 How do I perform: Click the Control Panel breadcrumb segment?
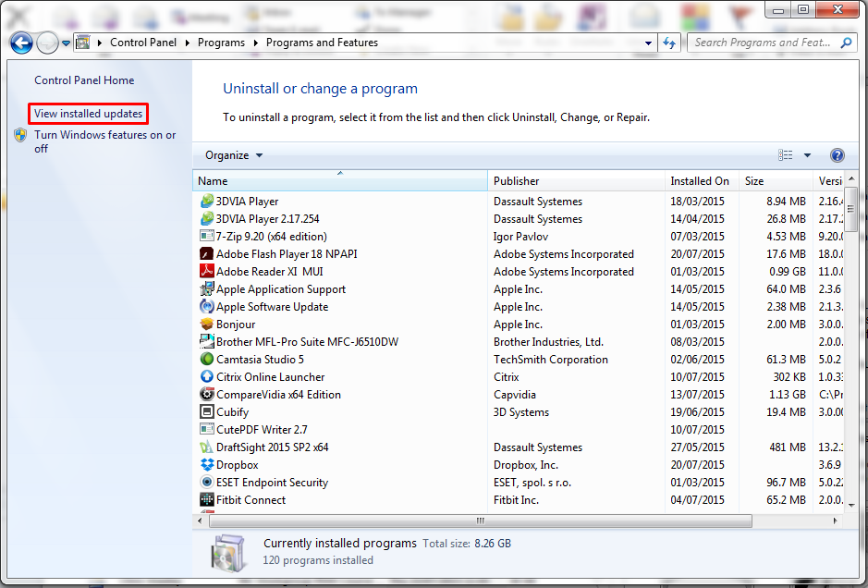pyautogui.click(x=145, y=43)
